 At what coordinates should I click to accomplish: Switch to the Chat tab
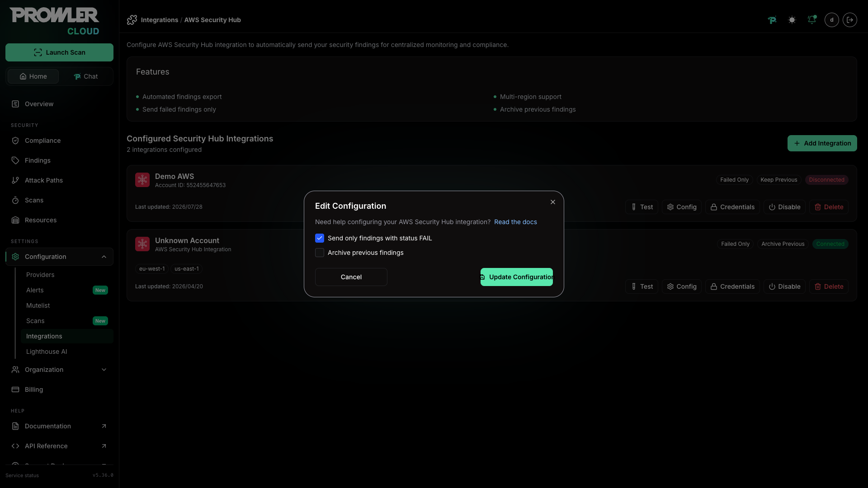pyautogui.click(x=85, y=76)
